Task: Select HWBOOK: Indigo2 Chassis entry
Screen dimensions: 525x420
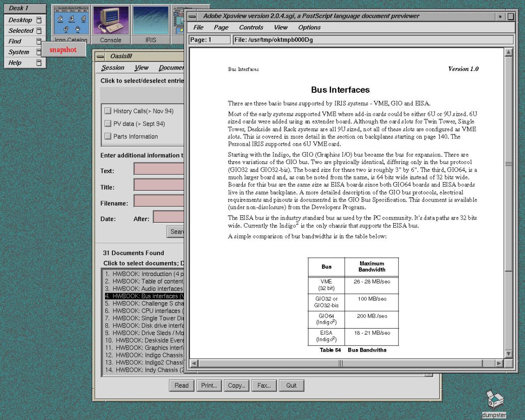Action: click(144, 363)
